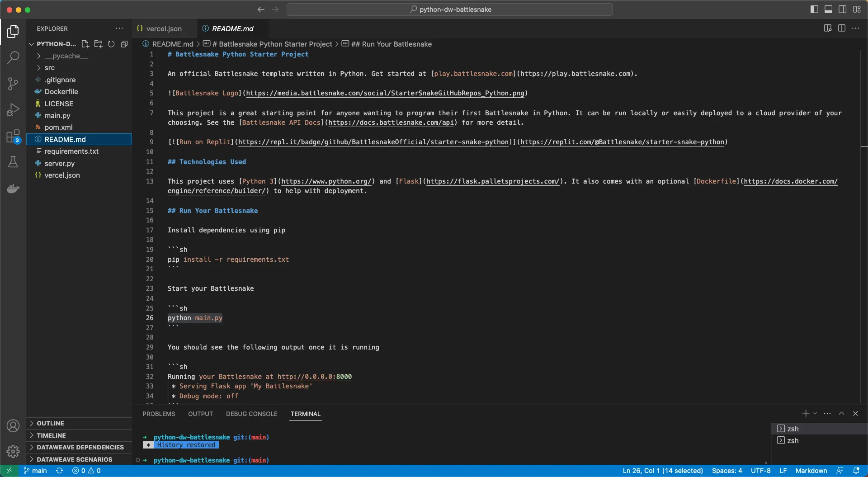Open Explorer views and more actions menu

pos(119,28)
